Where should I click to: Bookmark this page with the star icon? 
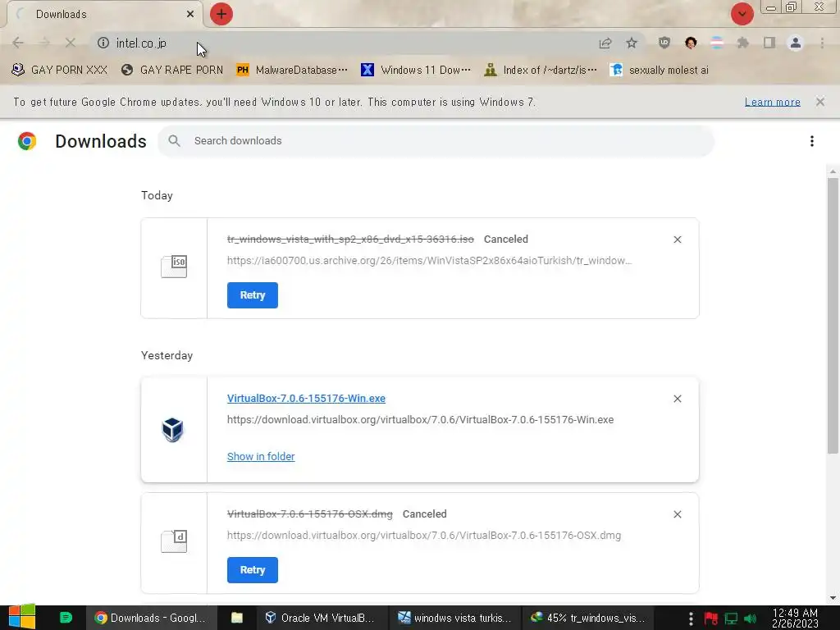632,43
